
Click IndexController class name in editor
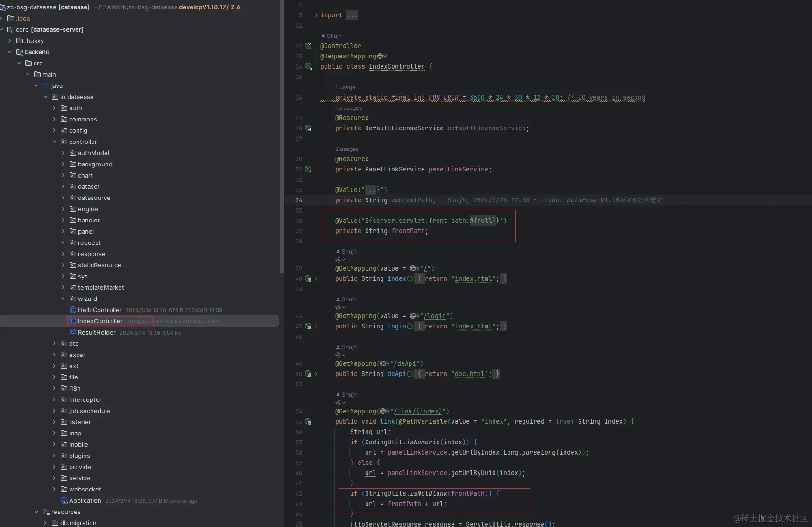(x=397, y=66)
